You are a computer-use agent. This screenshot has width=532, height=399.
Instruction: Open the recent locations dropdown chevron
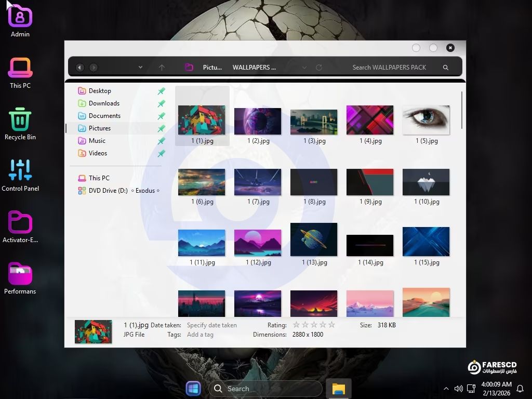[140, 68]
